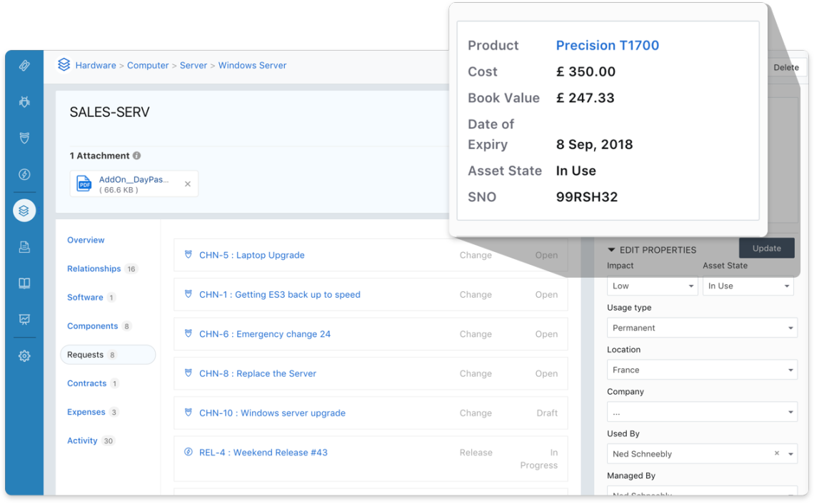The width and height of the screenshot is (814, 504).
Task: Go to Computer in the breadcrumb
Action: [148, 66]
